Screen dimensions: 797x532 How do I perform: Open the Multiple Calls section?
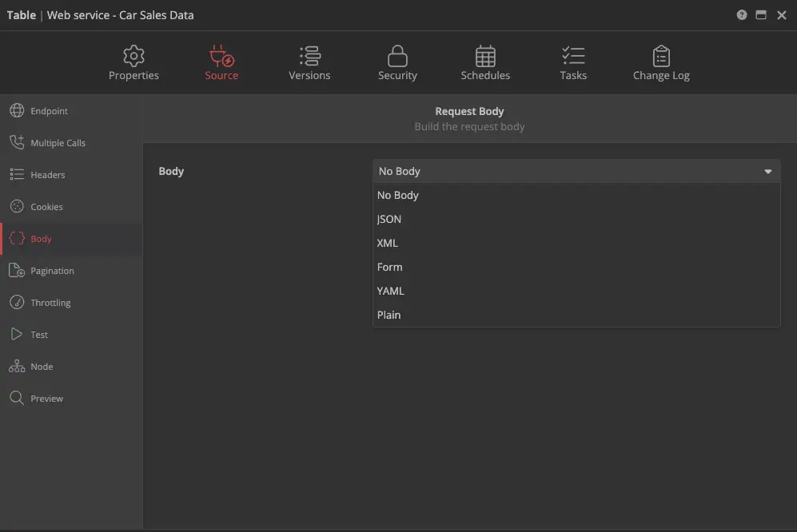pyautogui.click(x=58, y=143)
